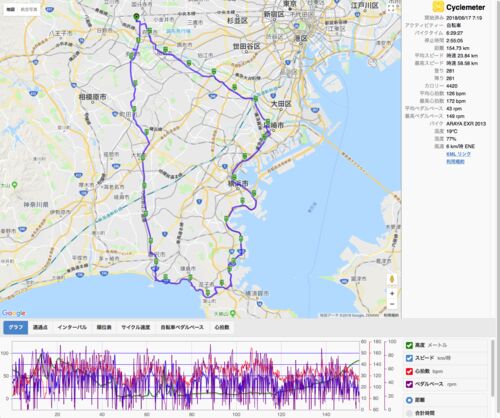Zoom out the map with minus
The width and height of the screenshot is (500, 418).
[392, 304]
